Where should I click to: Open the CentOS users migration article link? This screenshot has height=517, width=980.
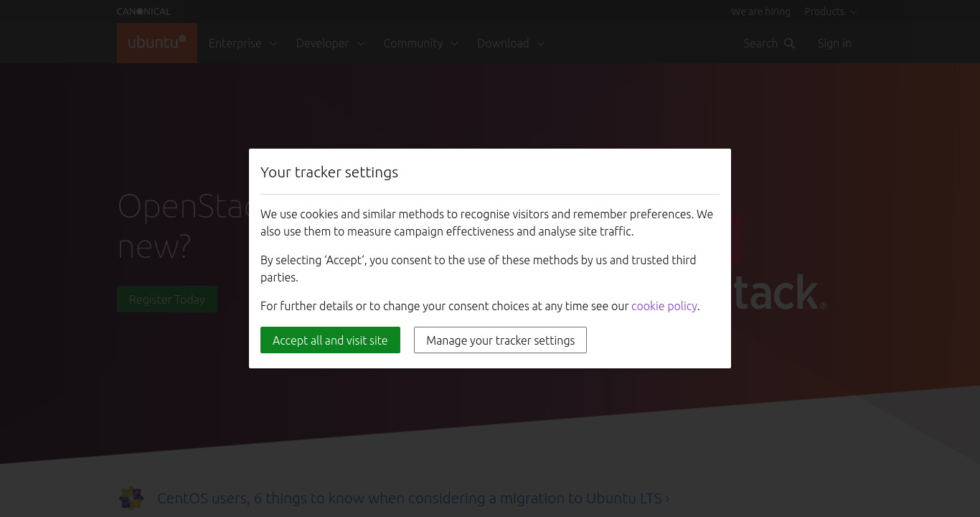click(413, 498)
